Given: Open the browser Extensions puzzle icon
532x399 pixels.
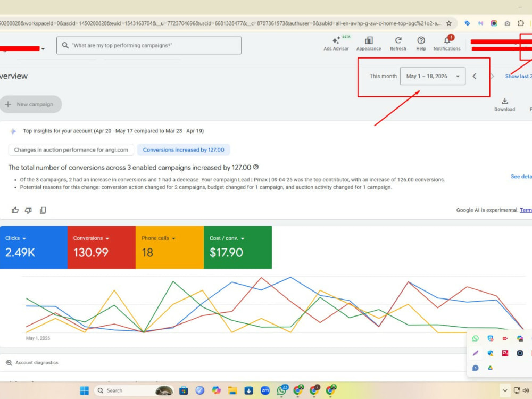Looking at the screenshot, I should pos(521,23).
